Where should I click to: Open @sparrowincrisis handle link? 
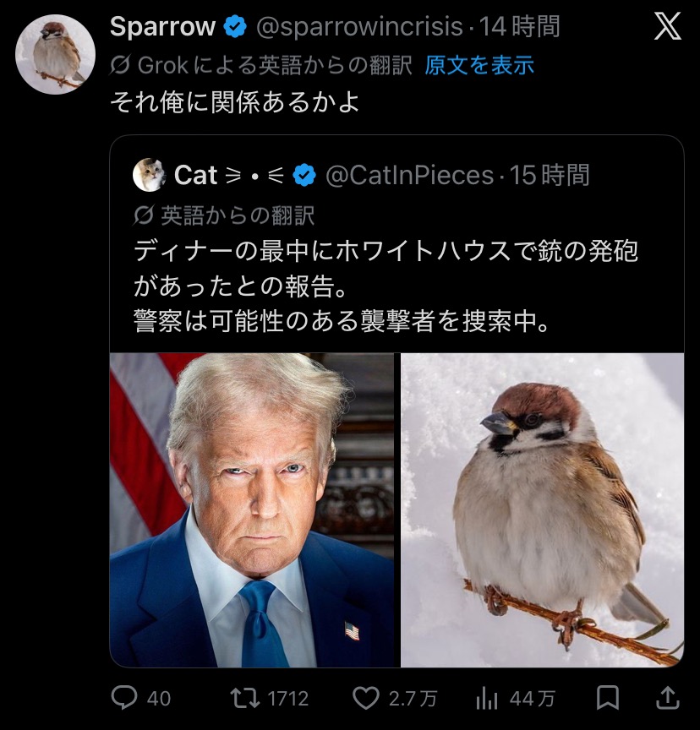click(359, 27)
